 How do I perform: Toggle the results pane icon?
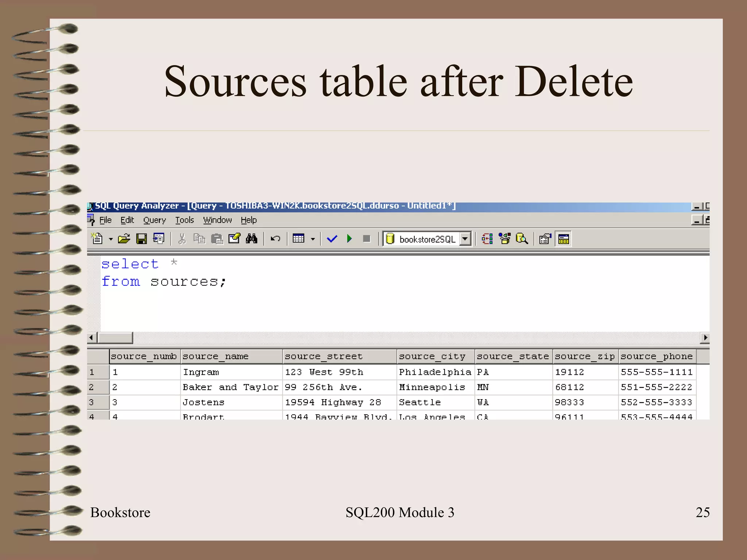coord(564,239)
